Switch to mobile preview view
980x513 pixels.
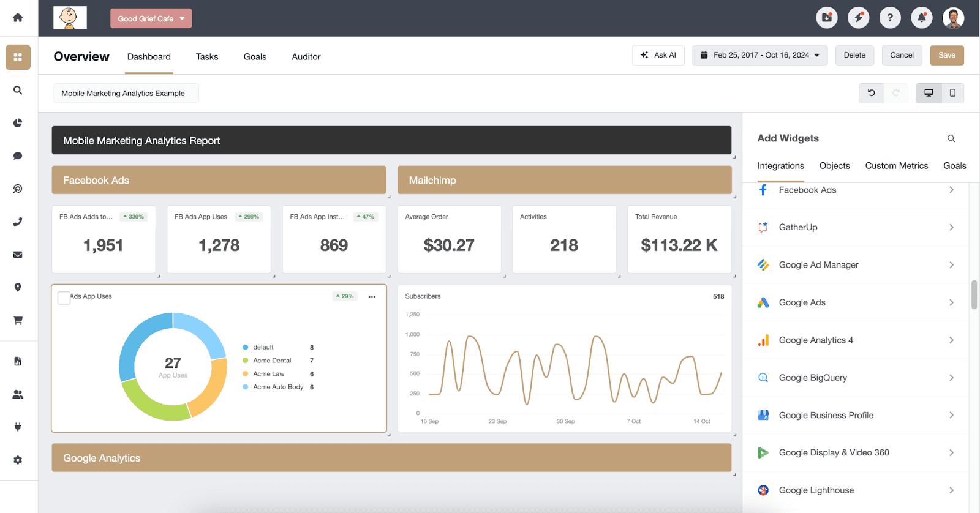click(952, 93)
